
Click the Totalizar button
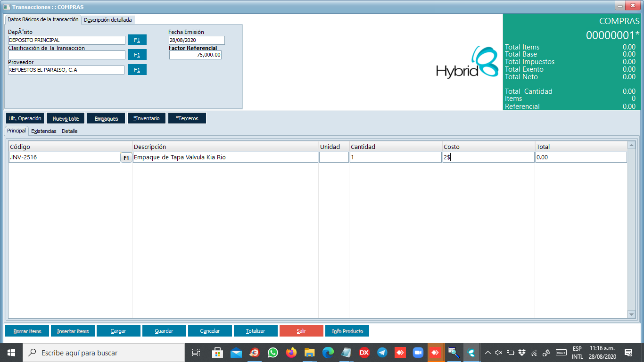point(256,331)
